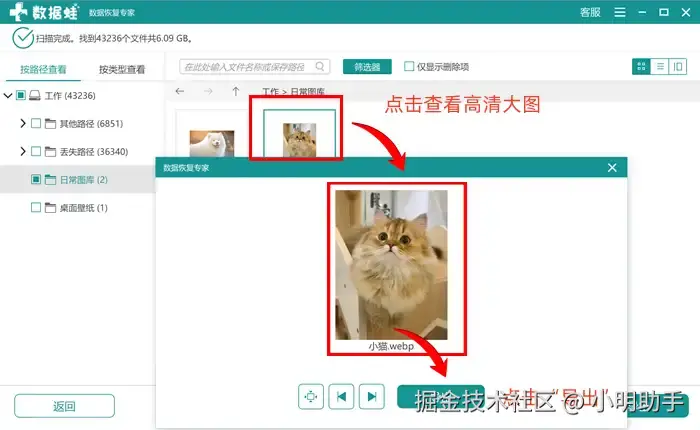Open the hamburger menu in title bar
This screenshot has height=430, width=700.
(x=620, y=12)
